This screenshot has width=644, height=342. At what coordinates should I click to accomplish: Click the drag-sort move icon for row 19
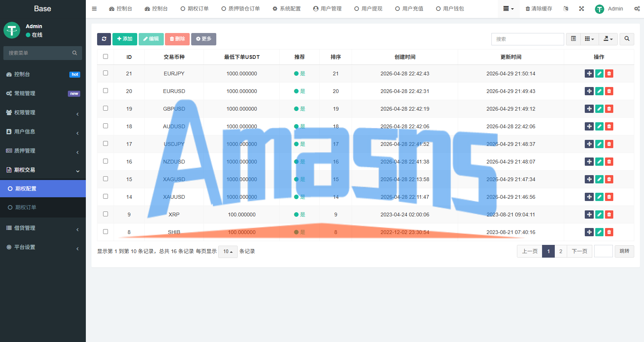589,109
